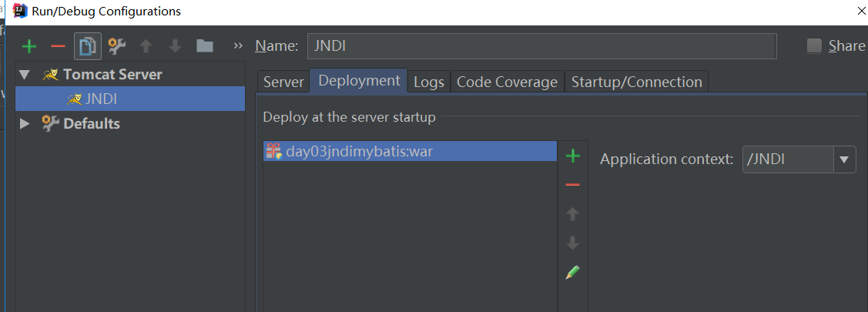Click the Name input field
Image resolution: width=868 pixels, height=312 pixels.
(542, 46)
